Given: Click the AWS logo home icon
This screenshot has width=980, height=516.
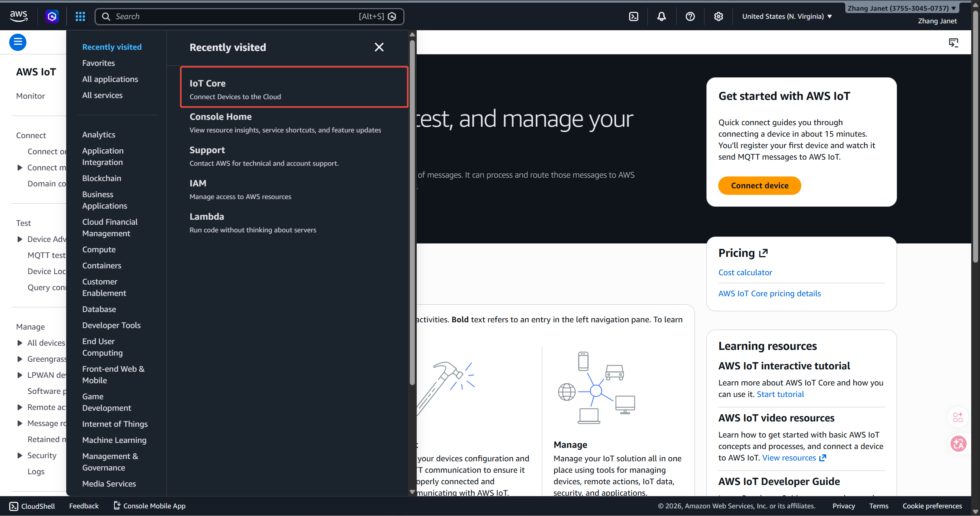Looking at the screenshot, I should coord(18,16).
